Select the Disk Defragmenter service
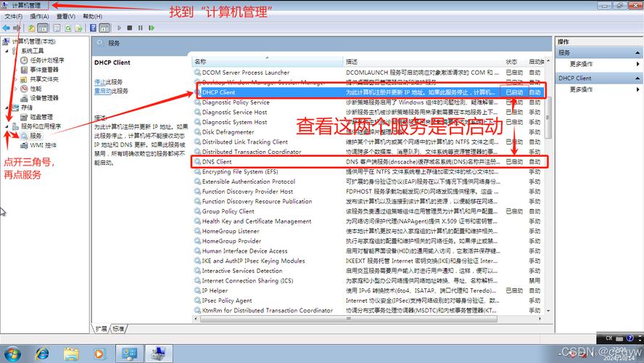The height and width of the screenshot is (363, 644). coord(369,132)
